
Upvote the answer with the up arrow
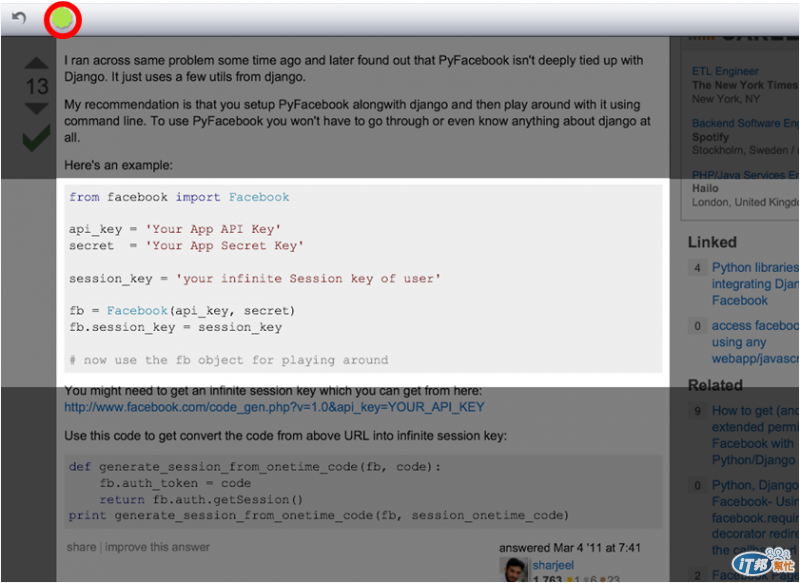click(37, 63)
